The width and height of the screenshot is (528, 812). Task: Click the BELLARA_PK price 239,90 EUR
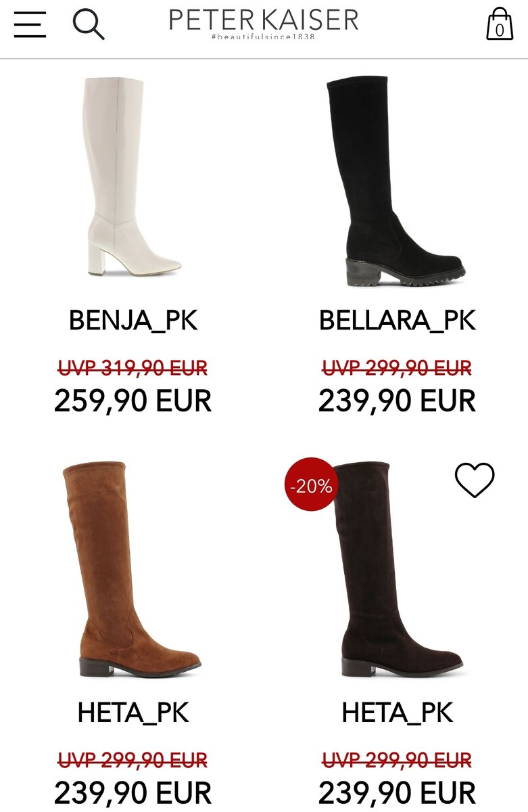click(x=398, y=401)
